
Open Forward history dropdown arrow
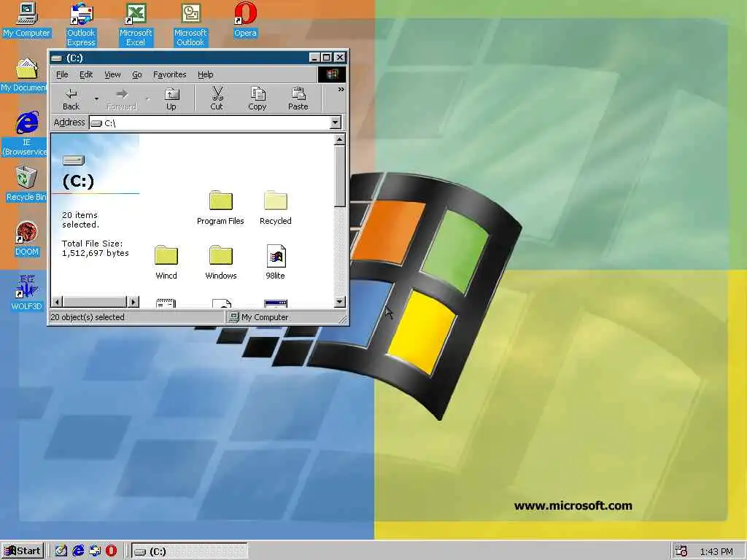coord(147,99)
